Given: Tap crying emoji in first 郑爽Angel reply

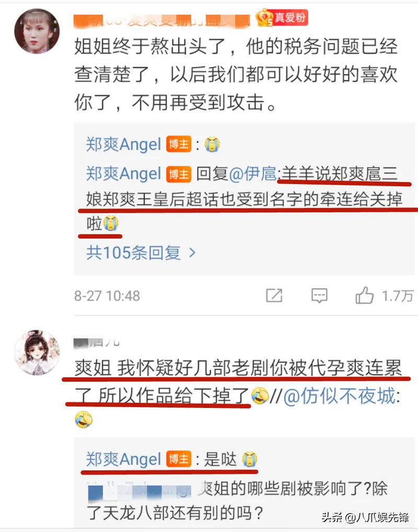Looking at the screenshot, I should point(212,144).
